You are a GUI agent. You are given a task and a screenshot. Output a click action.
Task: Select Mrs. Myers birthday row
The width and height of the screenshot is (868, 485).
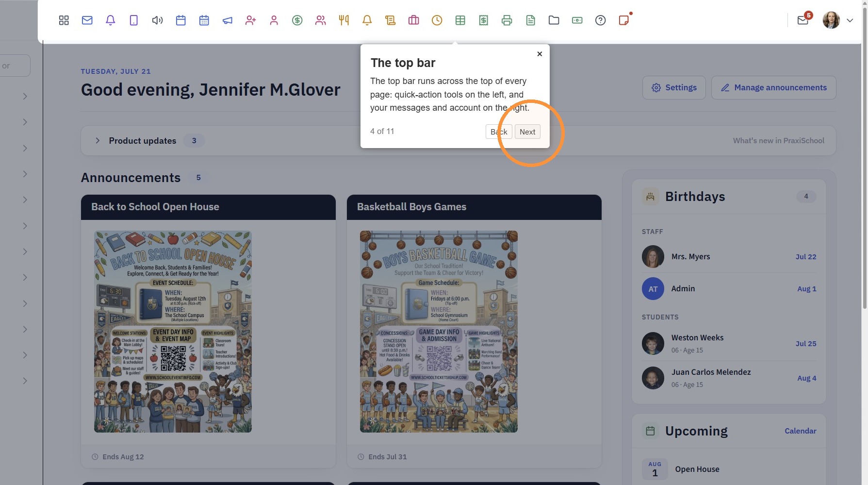tap(729, 257)
